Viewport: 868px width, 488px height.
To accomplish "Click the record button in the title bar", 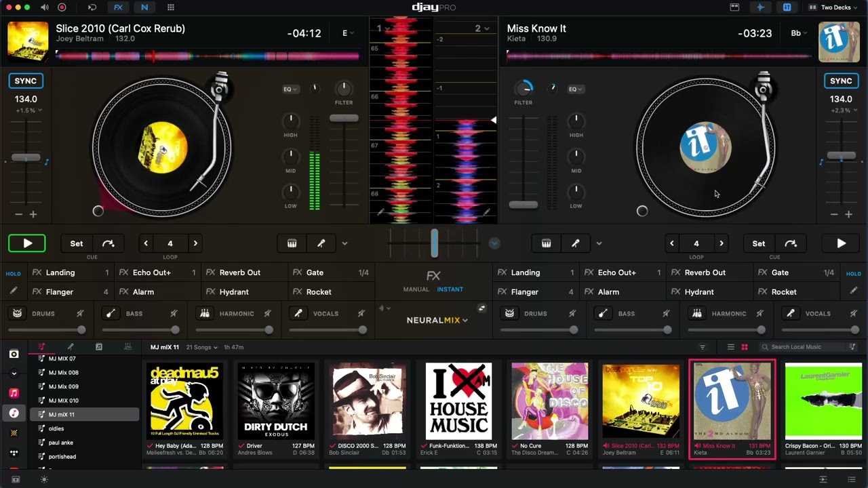I will click(x=62, y=7).
